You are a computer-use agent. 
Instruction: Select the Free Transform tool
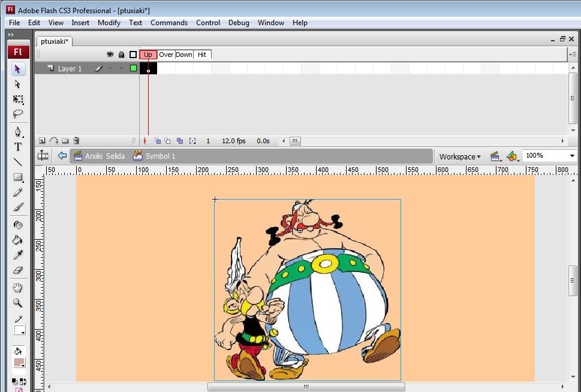(x=17, y=99)
